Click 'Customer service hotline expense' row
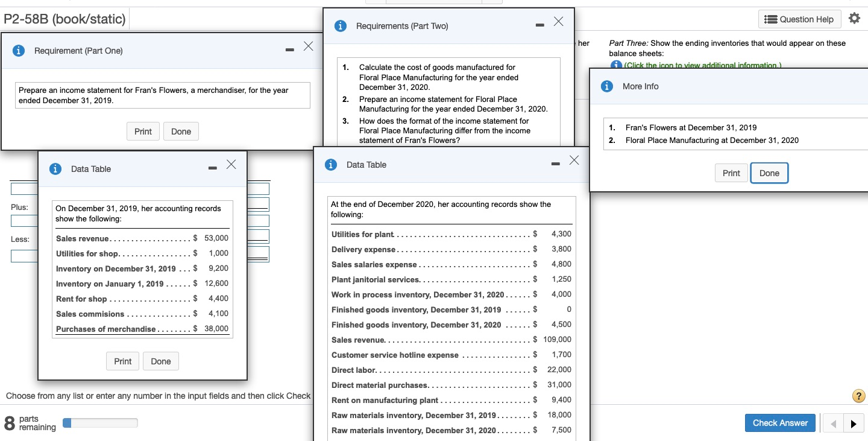The height and width of the screenshot is (441, 868). (451, 355)
